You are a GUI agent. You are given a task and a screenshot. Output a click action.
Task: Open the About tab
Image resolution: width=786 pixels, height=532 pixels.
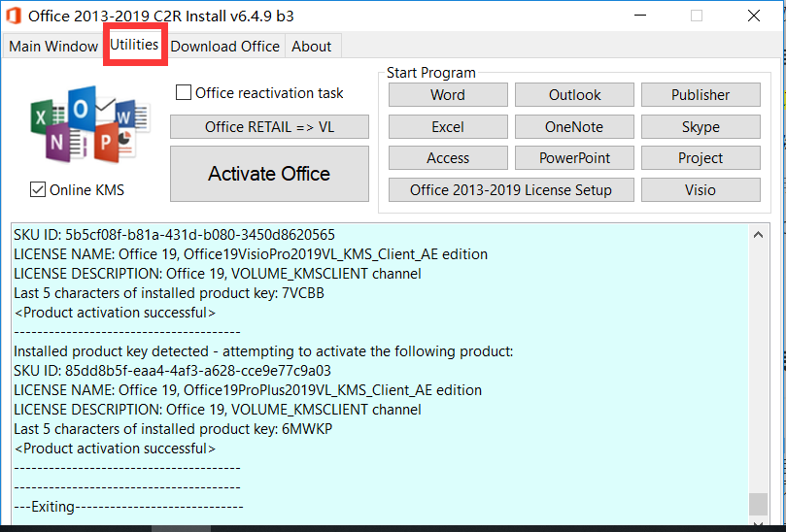(312, 46)
